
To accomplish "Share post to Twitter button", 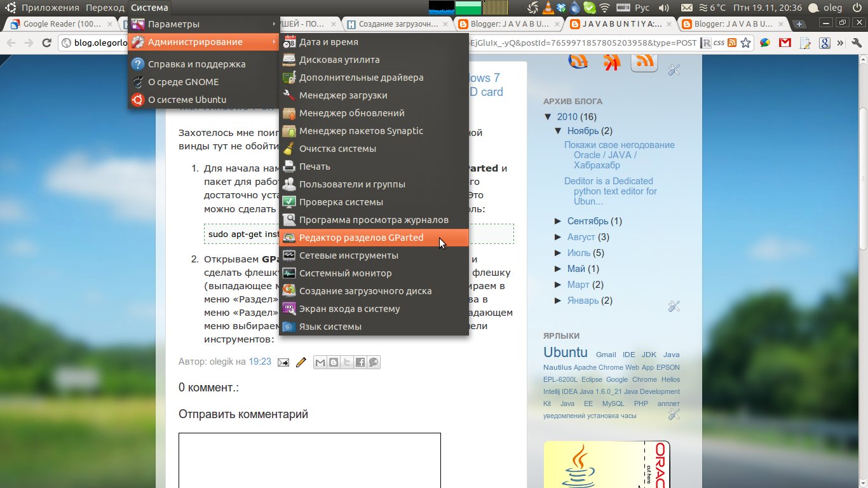I will tap(347, 362).
